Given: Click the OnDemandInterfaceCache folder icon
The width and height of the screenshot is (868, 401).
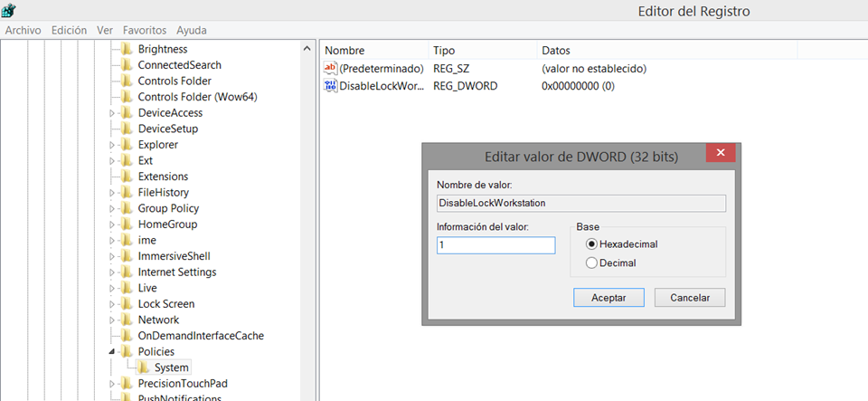Looking at the screenshot, I should tap(127, 336).
